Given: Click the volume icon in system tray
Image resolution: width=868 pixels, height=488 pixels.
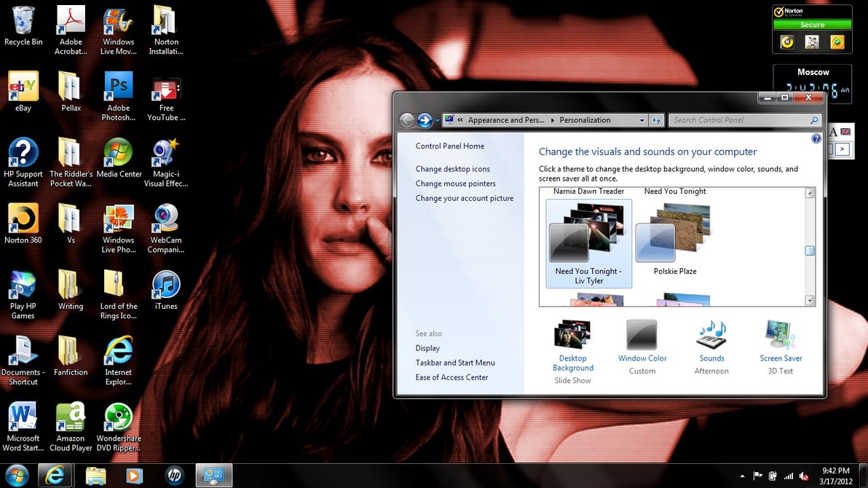Looking at the screenshot, I should coord(804,476).
